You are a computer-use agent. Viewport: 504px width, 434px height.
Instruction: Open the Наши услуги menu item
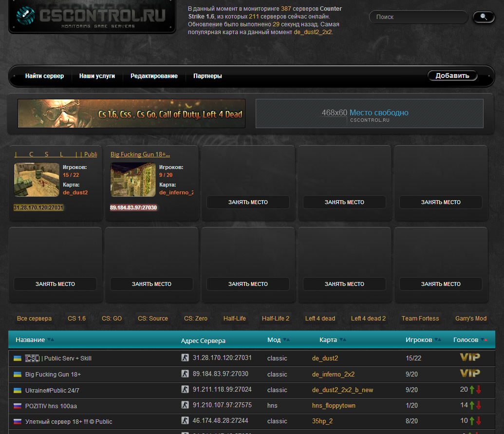click(97, 76)
